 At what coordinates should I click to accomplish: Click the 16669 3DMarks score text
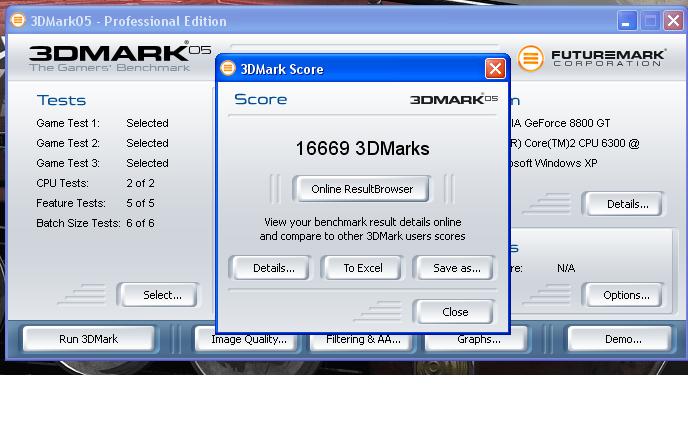[x=362, y=149]
